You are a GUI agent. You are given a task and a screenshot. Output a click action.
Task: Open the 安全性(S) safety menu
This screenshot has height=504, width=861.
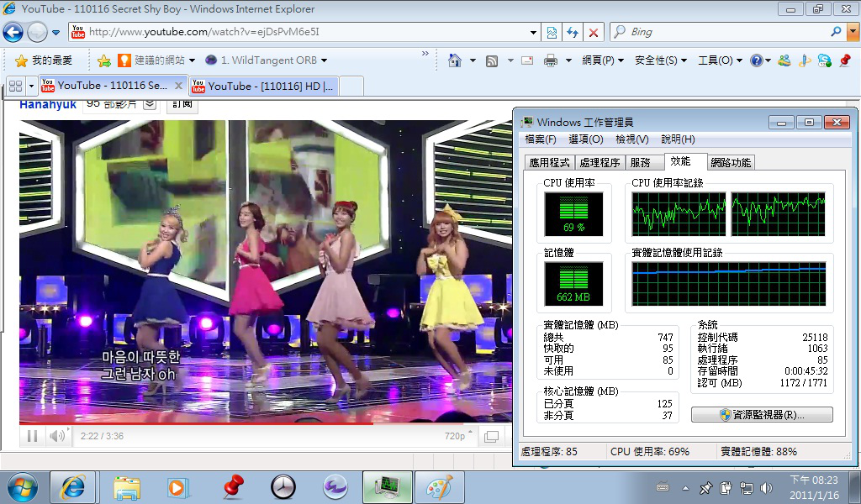tap(661, 60)
